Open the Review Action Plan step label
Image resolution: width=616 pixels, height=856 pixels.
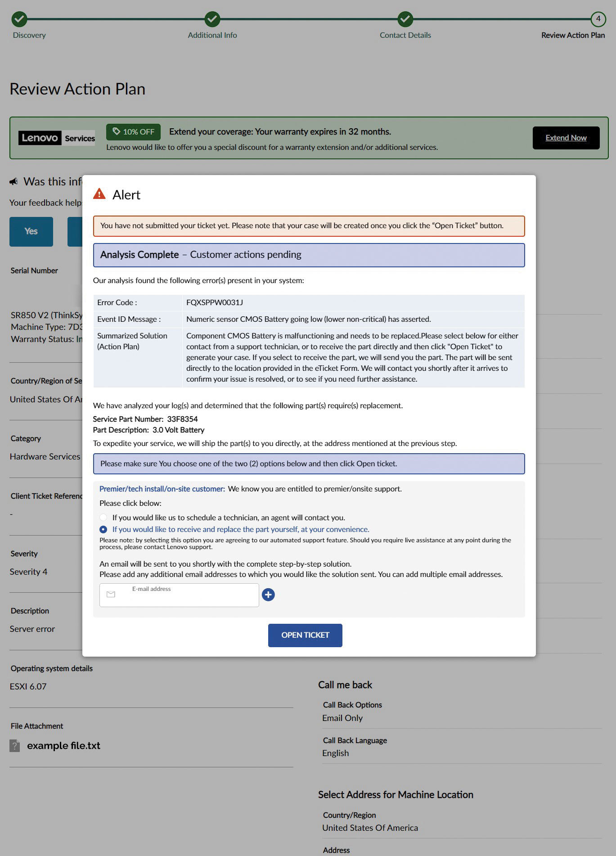click(573, 35)
